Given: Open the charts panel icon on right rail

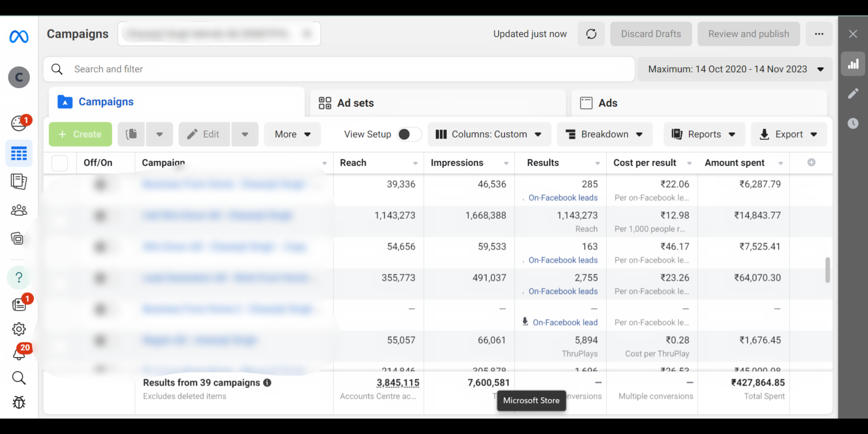Looking at the screenshot, I should coord(853,64).
